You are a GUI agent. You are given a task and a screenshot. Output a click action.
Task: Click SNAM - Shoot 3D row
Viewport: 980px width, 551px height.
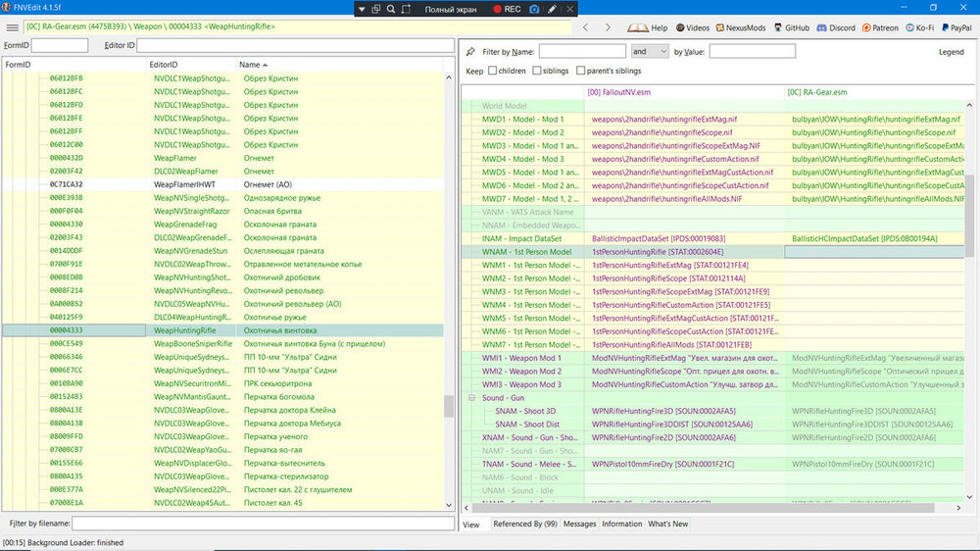tap(713, 412)
